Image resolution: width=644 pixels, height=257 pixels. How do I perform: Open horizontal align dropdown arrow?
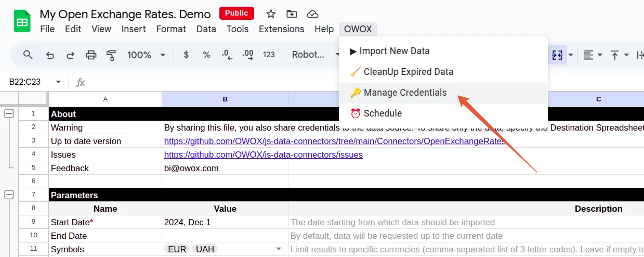point(600,55)
